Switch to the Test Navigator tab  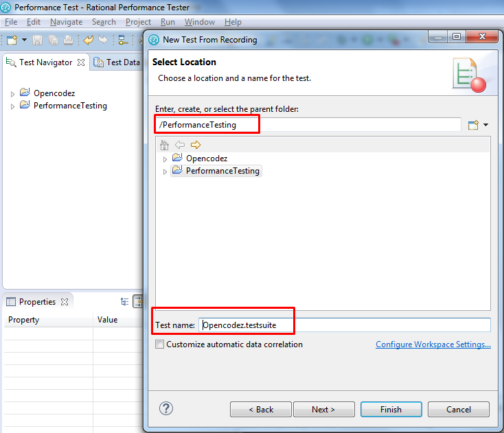tap(45, 62)
